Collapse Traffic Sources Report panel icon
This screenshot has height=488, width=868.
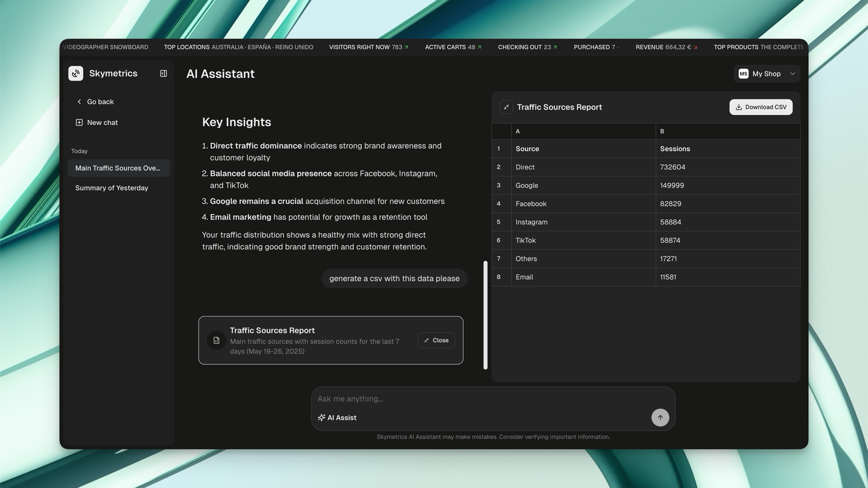pyautogui.click(x=506, y=107)
